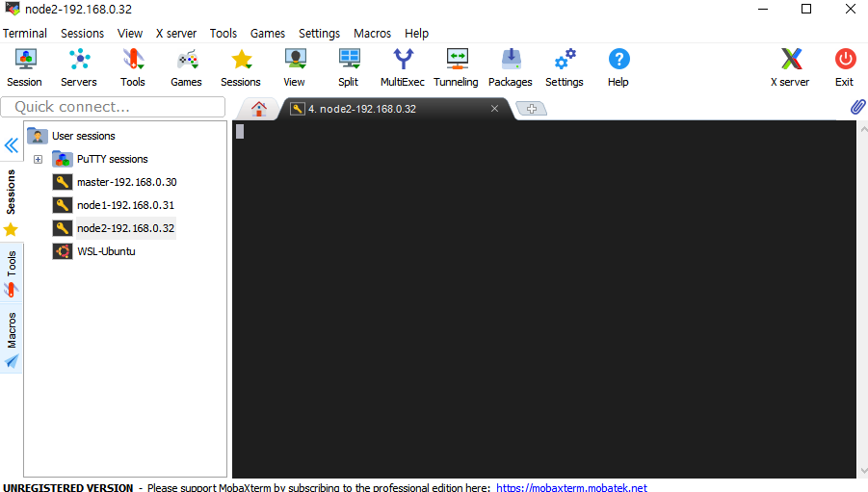868x492 pixels.
Task: Open the X server menu
Action: [176, 33]
